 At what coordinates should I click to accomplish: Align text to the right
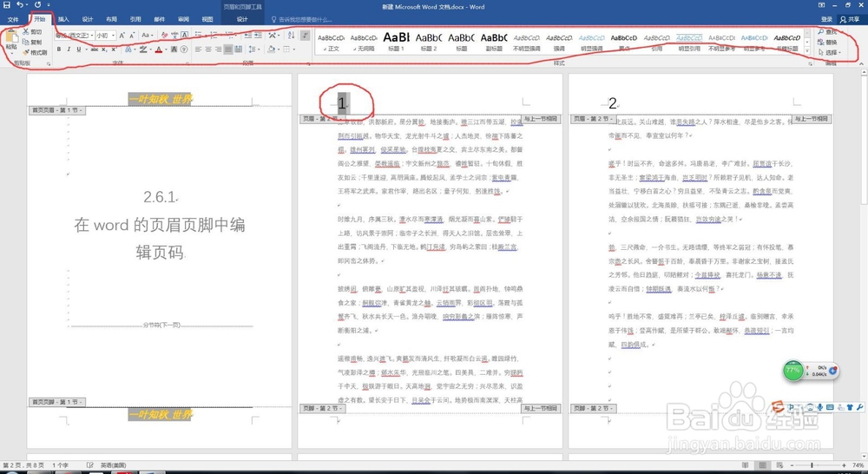pyautogui.click(x=218, y=49)
